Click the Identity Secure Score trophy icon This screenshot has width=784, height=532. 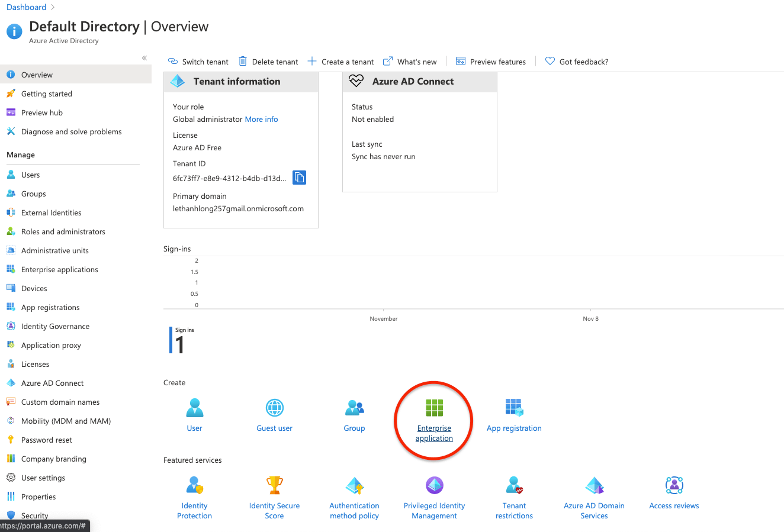click(275, 485)
